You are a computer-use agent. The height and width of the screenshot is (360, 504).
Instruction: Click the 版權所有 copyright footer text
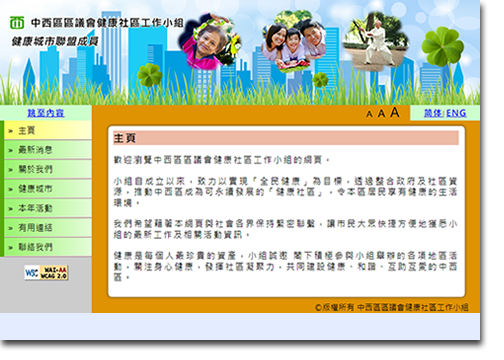coord(392,307)
